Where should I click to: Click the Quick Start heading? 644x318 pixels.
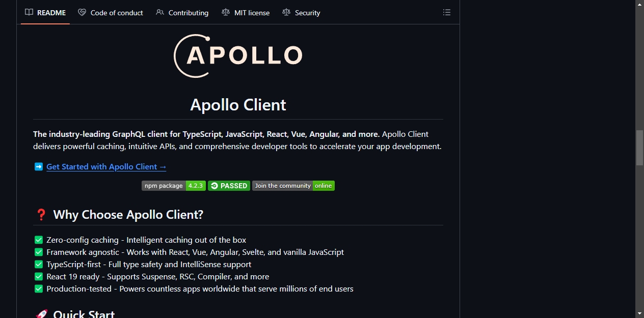[84, 313]
